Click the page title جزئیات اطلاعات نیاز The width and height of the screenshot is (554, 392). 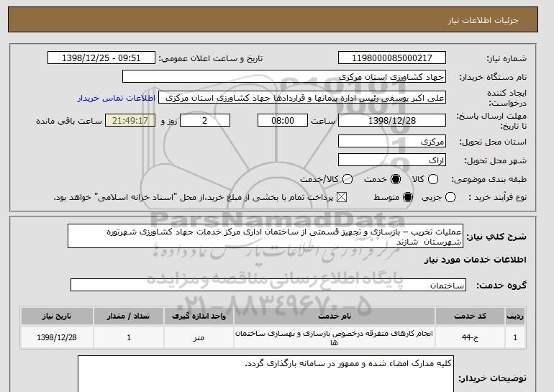pos(483,20)
